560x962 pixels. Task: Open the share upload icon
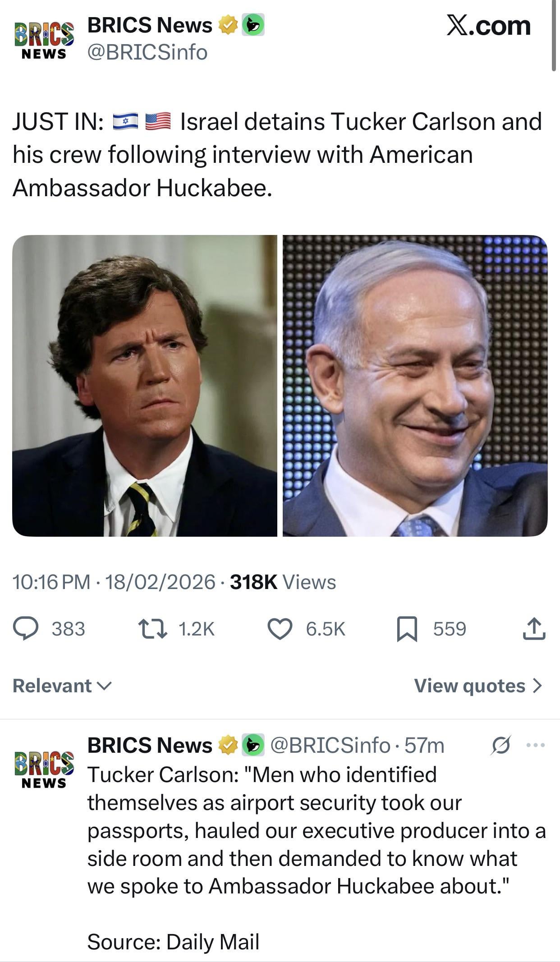point(534,629)
